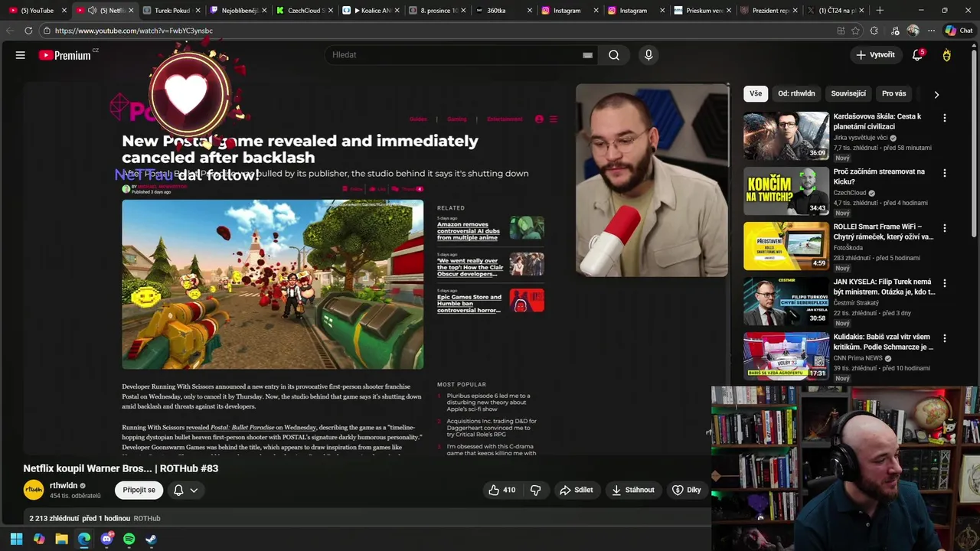Open the YouTube guide hamburger menu
Screen dimensions: 980x551
21,55
